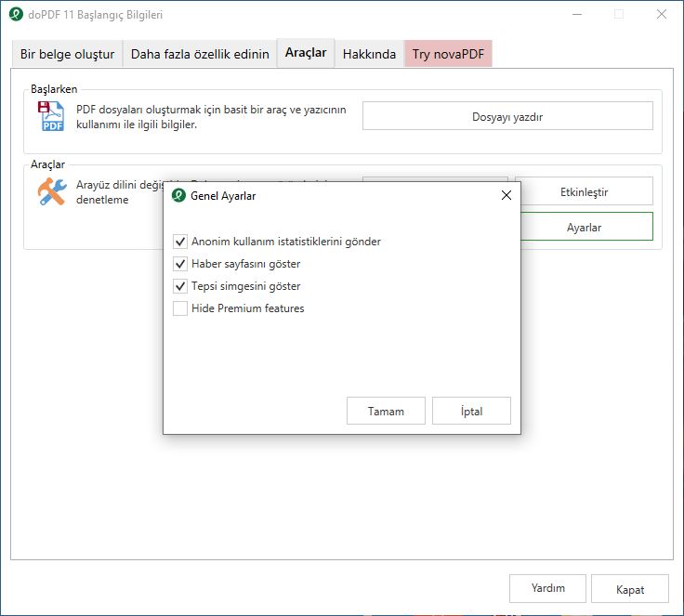Click the hammer and wrench tools icon
Screen dimensions: 684x616
coord(52,192)
